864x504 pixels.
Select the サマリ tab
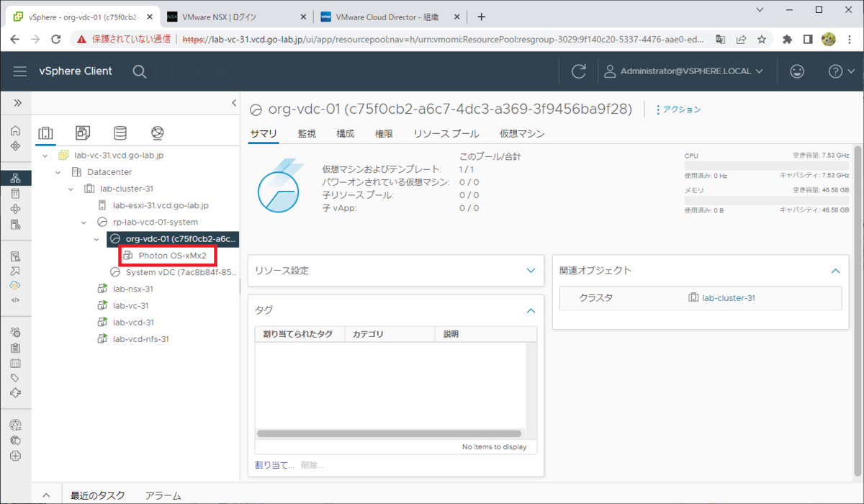point(264,133)
